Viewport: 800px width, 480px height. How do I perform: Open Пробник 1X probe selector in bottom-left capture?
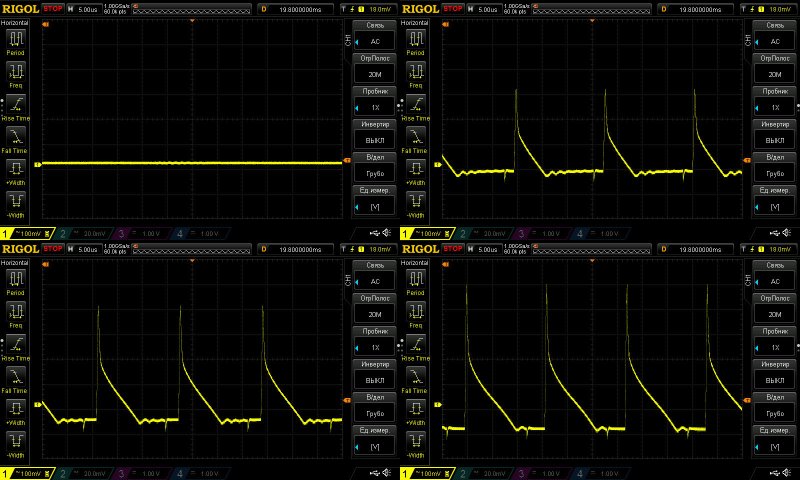pyautogui.click(x=375, y=341)
